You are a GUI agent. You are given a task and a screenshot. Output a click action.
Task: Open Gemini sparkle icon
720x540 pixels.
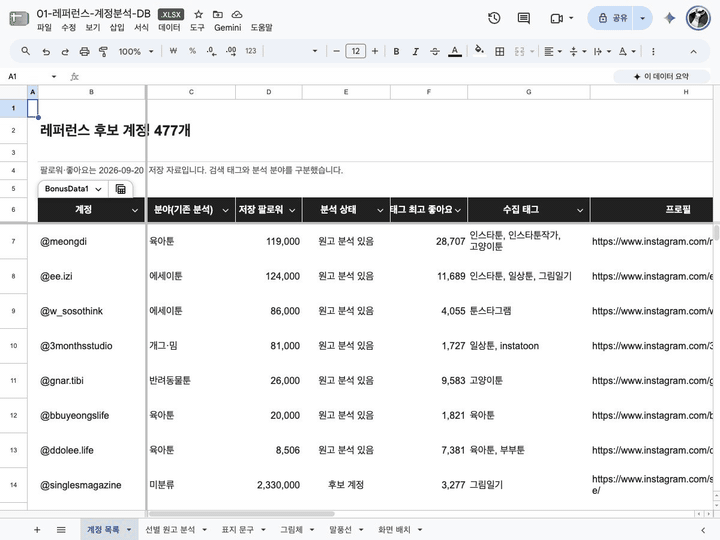point(669,18)
